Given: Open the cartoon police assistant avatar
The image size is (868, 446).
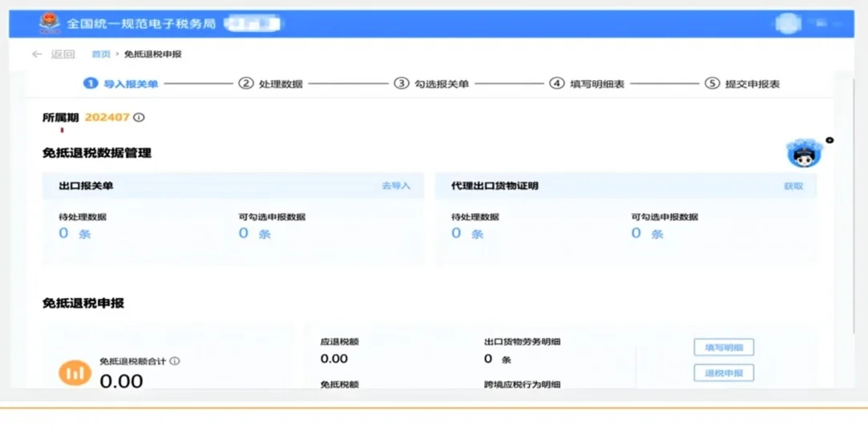Looking at the screenshot, I should click(804, 153).
